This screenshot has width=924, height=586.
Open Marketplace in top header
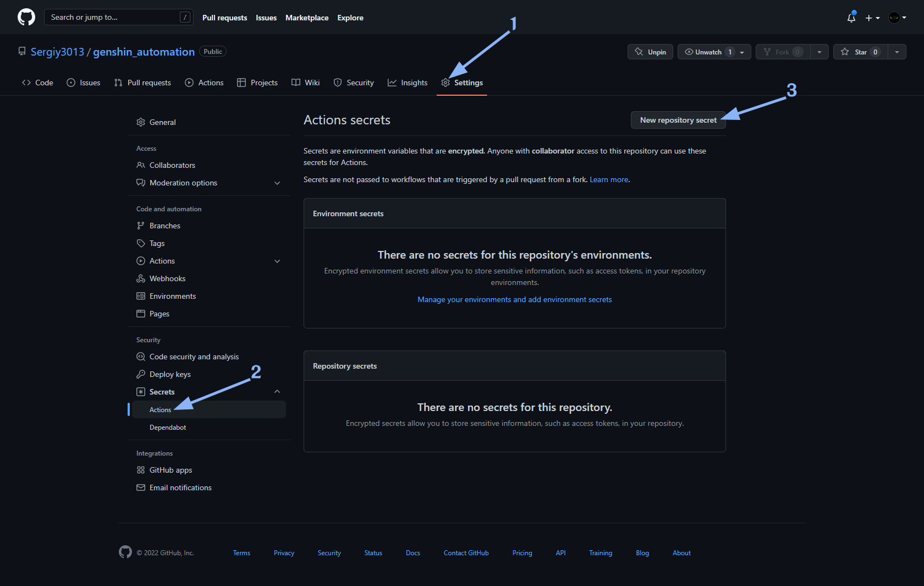[x=307, y=18]
